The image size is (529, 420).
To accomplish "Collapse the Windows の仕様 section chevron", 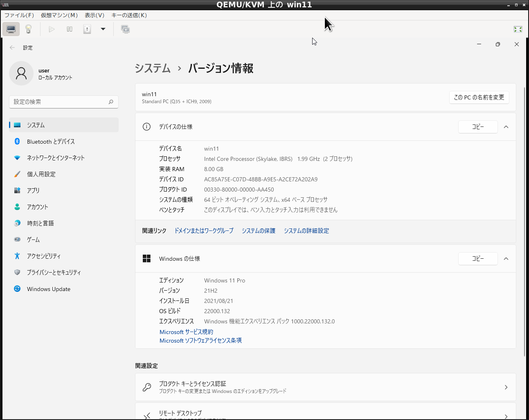I will 506,258.
